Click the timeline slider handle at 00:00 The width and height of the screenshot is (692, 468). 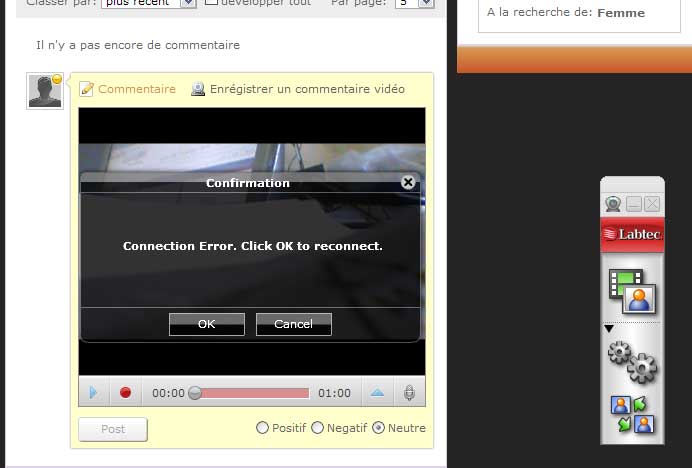click(195, 393)
